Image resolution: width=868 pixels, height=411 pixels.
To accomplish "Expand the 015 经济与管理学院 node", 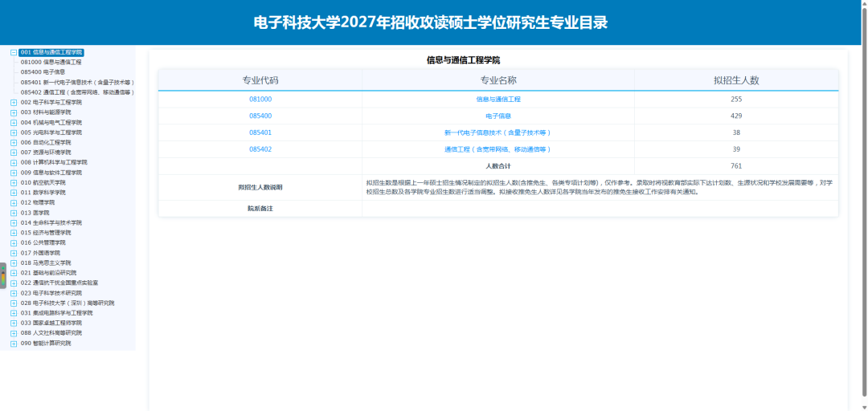I will coord(14,233).
